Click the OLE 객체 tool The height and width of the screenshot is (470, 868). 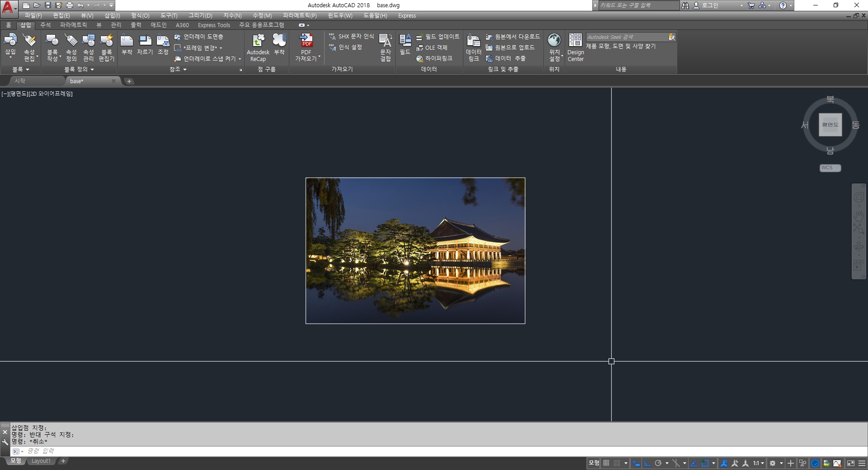click(x=432, y=47)
